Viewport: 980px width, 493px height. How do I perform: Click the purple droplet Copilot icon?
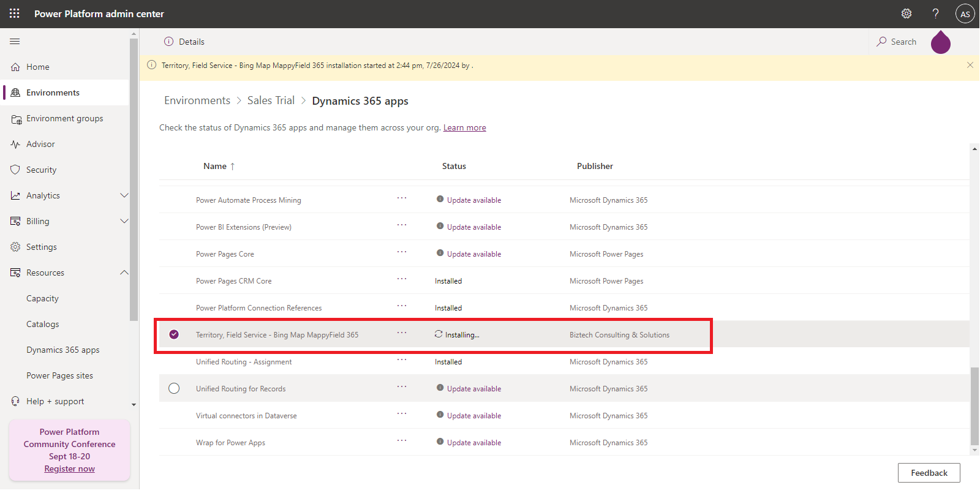941,42
